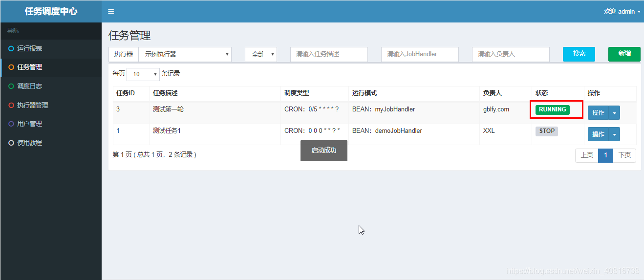Screen dimensions: 644x280
Task: Select page 1 in pagination
Action: pos(605,155)
